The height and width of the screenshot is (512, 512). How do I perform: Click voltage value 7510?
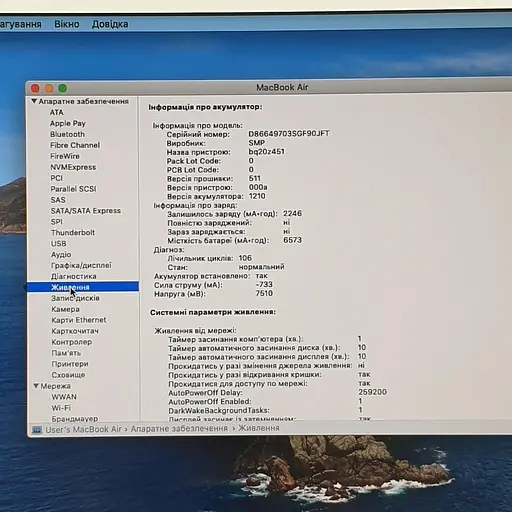point(264,293)
